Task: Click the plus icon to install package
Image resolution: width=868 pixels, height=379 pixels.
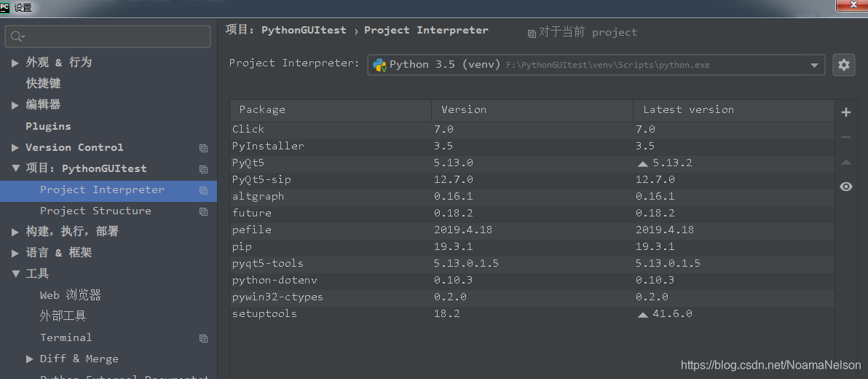Action: tap(845, 112)
